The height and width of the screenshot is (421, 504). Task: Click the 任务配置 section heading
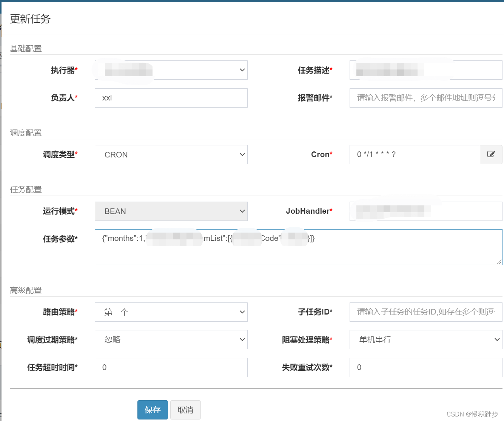(26, 190)
